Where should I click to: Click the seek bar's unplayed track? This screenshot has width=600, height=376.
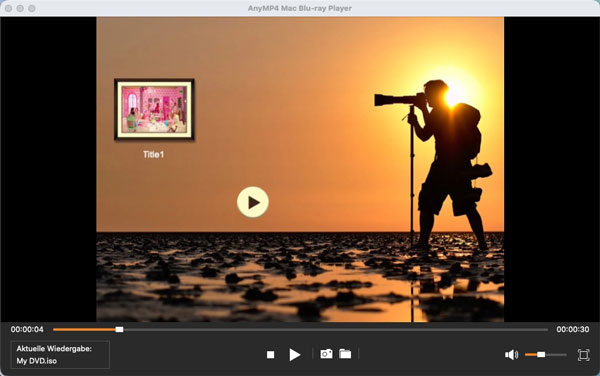(335, 329)
